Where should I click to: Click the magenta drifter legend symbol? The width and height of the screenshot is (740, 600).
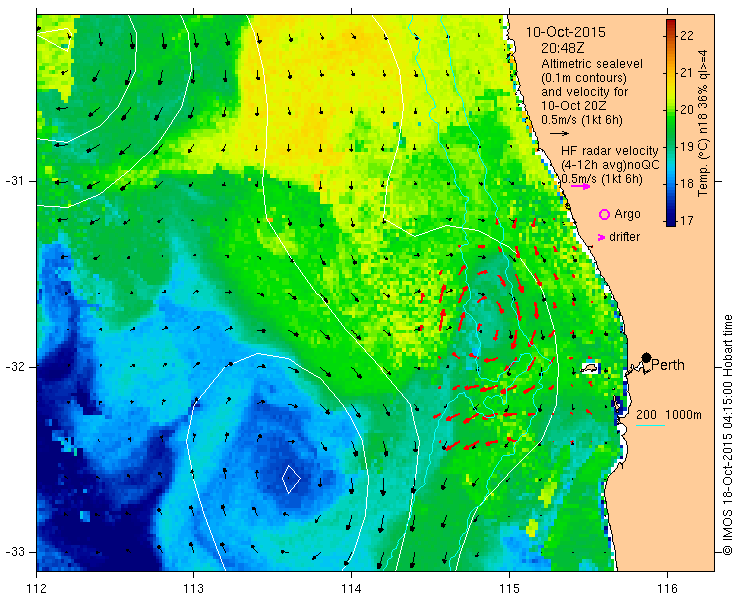coord(602,237)
